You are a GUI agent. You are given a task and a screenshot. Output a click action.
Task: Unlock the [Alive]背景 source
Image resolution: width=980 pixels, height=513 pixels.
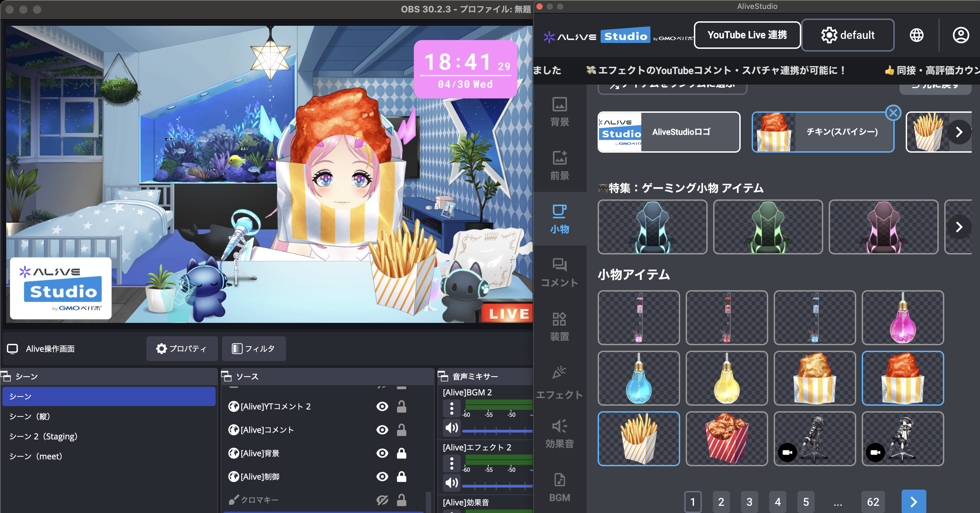[x=401, y=453]
